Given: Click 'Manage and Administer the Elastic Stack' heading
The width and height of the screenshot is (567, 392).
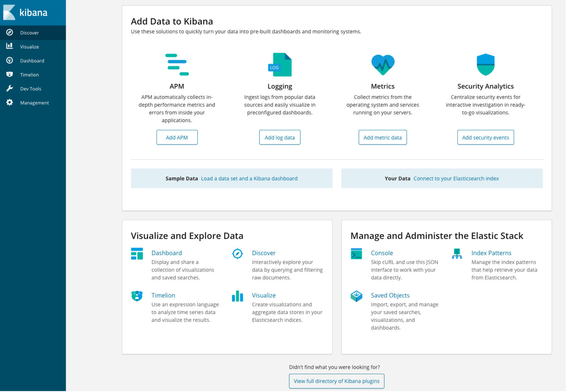Looking at the screenshot, I should tap(437, 236).
